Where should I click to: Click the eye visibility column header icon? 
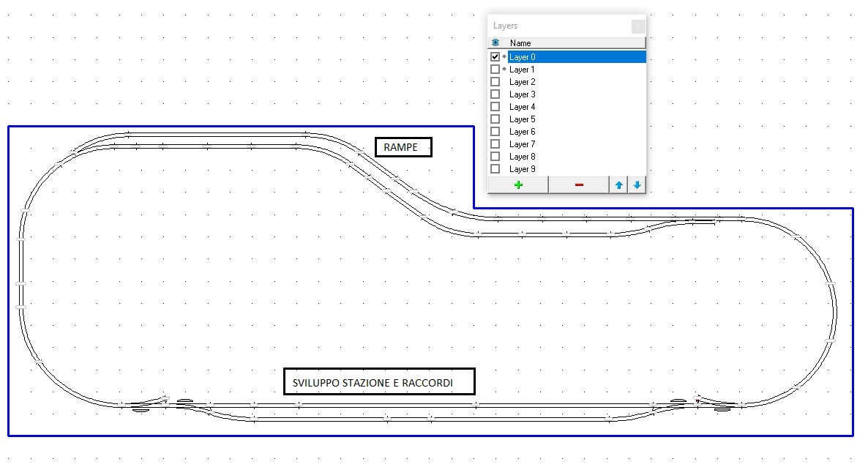pyautogui.click(x=495, y=43)
